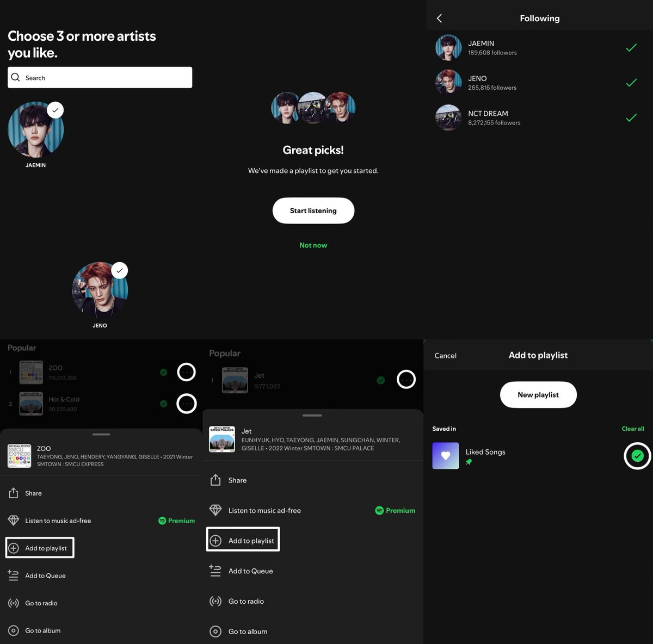
Task: Click album disc icon in Jet menu
Action: coord(215,631)
